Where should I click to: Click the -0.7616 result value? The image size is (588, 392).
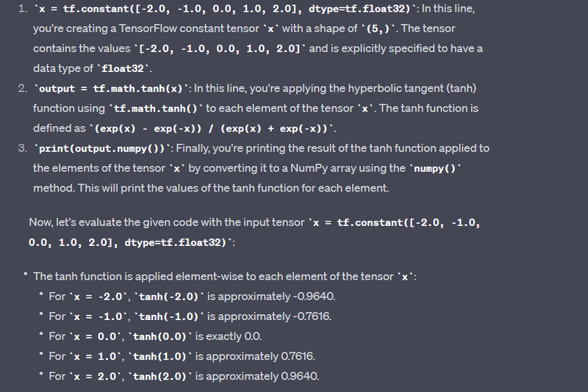(x=312, y=316)
